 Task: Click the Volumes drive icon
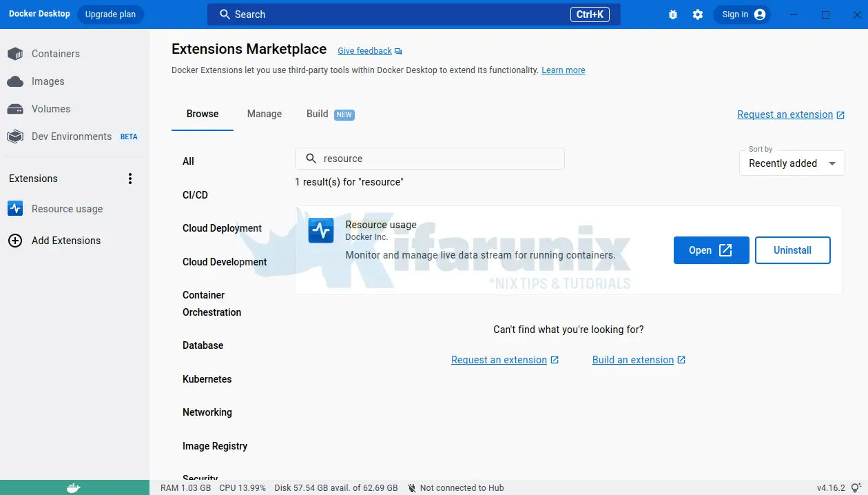coord(15,109)
